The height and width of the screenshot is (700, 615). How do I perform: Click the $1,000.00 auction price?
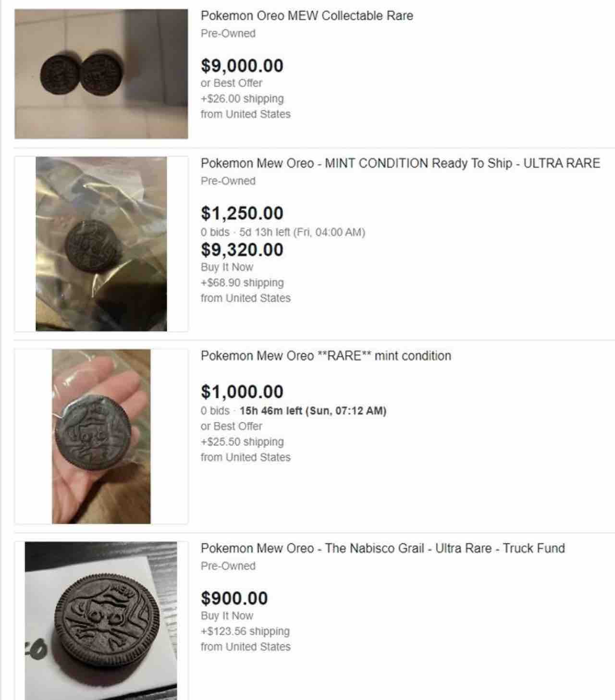[242, 392]
